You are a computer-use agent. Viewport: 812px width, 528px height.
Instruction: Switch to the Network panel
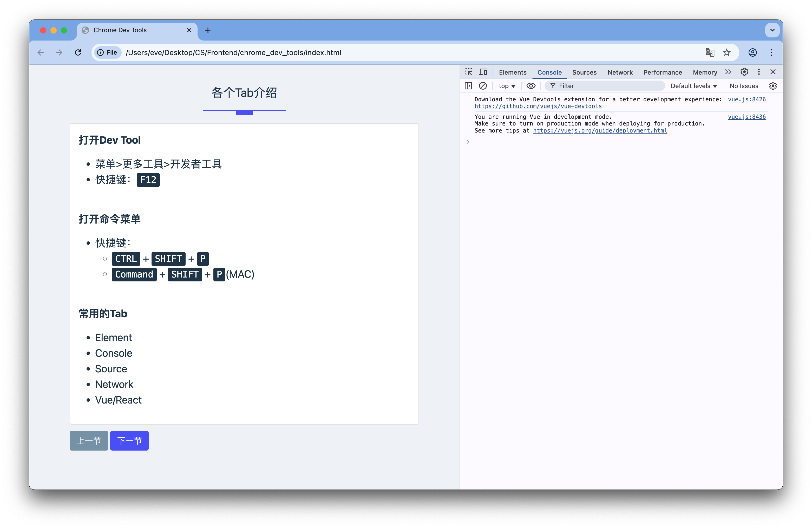click(x=620, y=72)
